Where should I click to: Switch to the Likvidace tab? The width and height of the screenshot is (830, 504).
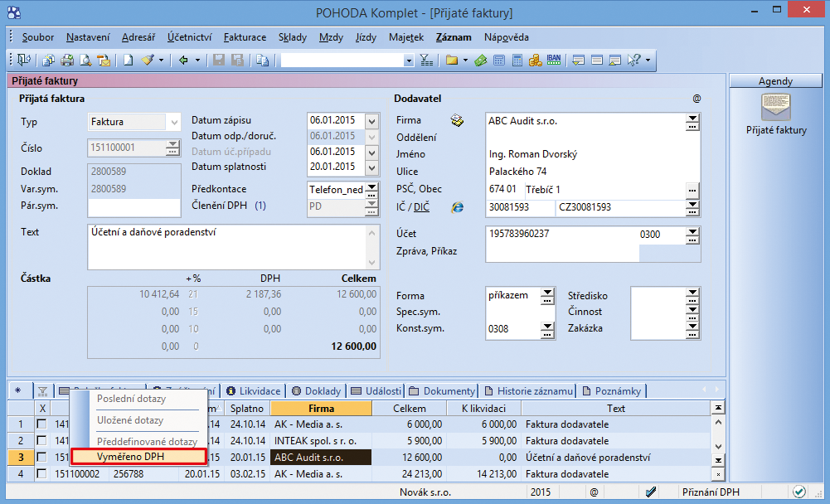point(254,391)
